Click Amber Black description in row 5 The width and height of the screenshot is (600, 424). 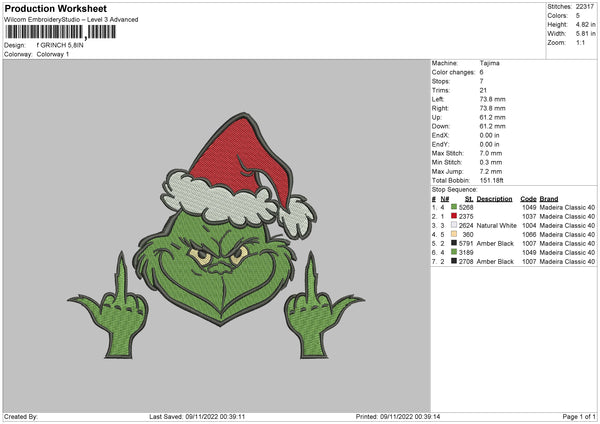pos(495,243)
